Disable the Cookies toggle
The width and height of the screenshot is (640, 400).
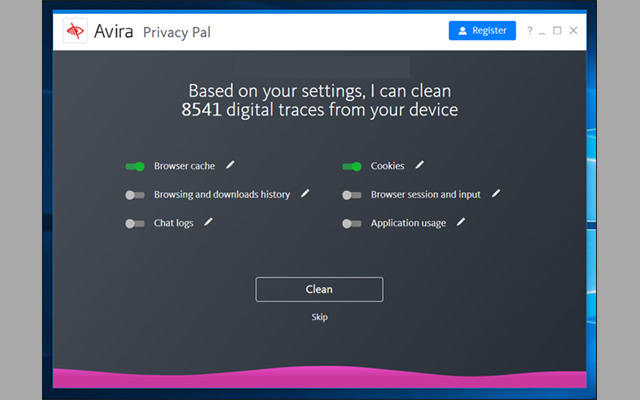[x=352, y=166]
